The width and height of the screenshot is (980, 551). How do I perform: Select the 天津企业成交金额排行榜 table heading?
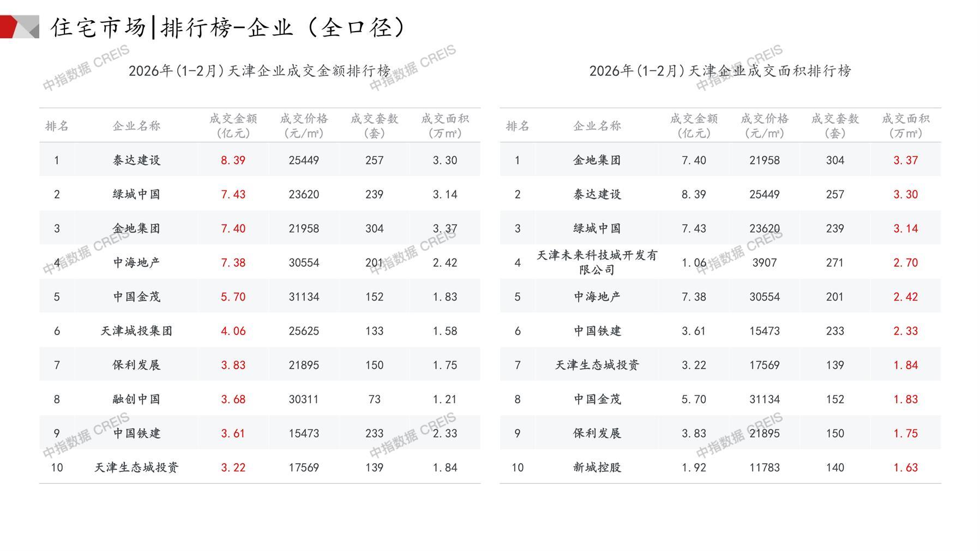pyautogui.click(x=260, y=71)
